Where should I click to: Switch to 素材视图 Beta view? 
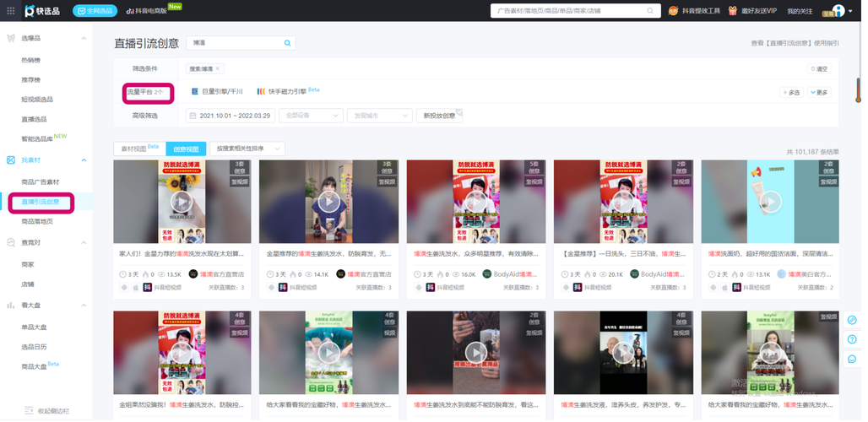(x=139, y=149)
